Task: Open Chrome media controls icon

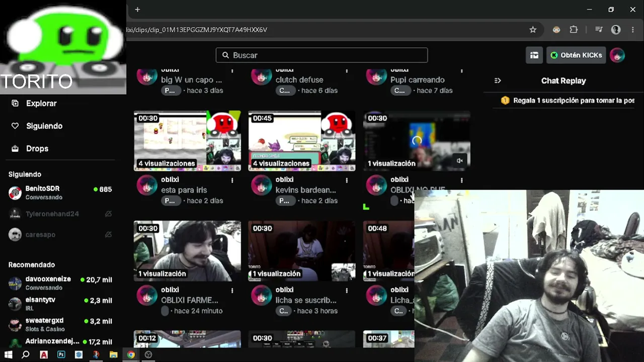Action: [x=599, y=30]
